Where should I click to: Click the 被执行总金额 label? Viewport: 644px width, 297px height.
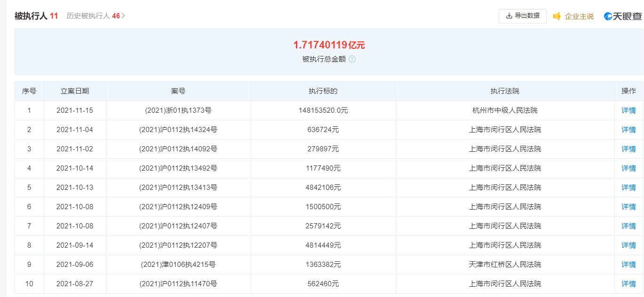[x=324, y=59]
